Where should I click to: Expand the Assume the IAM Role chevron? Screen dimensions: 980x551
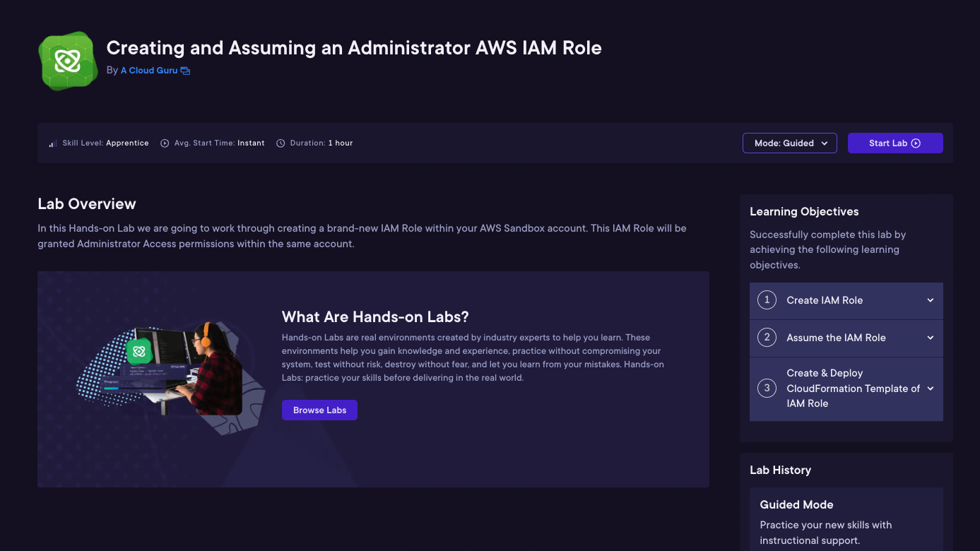(x=930, y=338)
